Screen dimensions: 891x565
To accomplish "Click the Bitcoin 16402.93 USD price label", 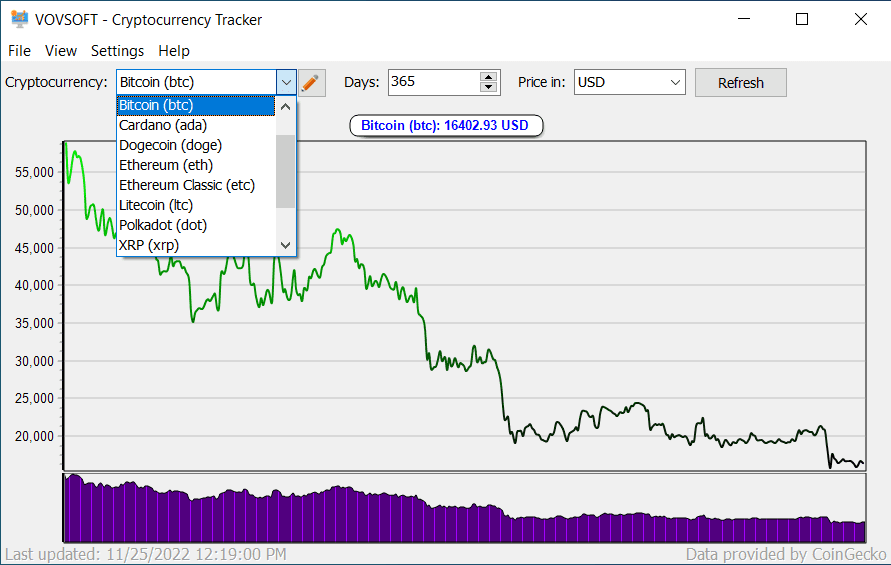I will [446, 126].
